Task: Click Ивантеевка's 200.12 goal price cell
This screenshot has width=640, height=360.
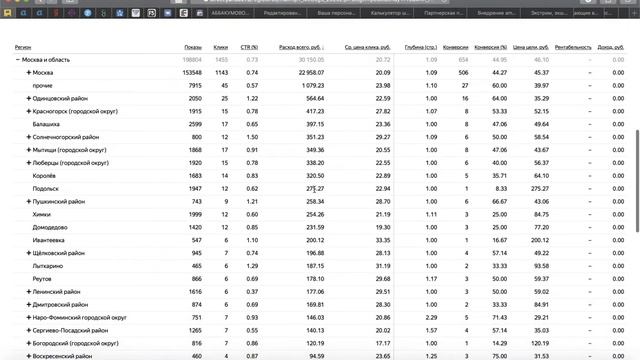Action: (x=540, y=240)
